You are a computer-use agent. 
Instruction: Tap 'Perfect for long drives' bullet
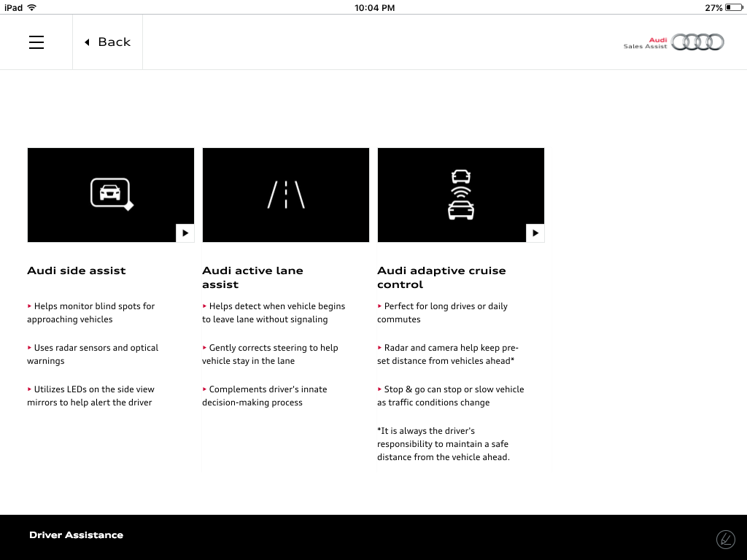coord(442,312)
